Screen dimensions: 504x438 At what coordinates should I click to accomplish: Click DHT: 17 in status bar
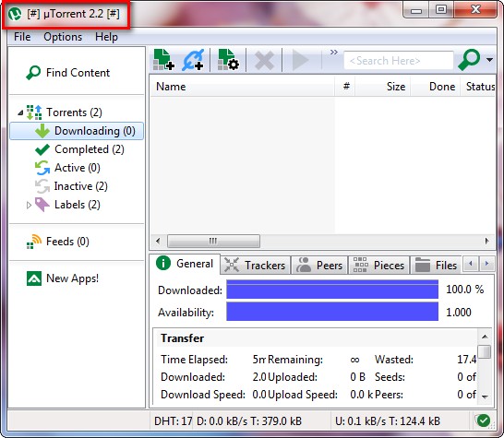(173, 421)
